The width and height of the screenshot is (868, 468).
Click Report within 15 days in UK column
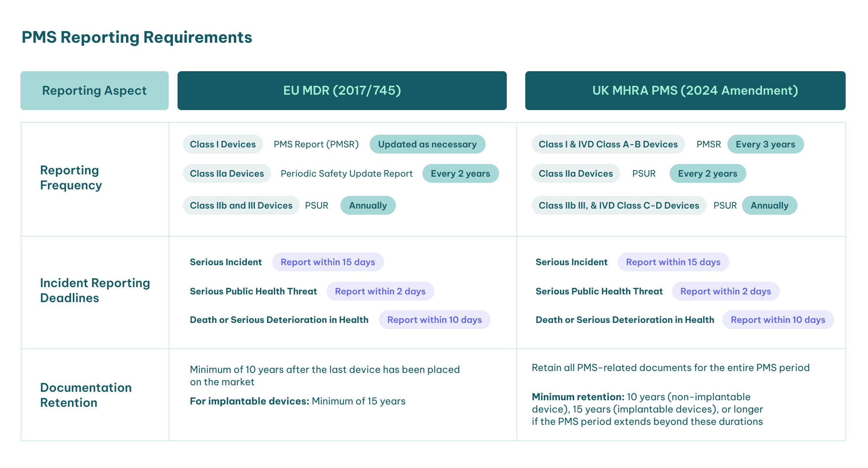pos(673,262)
